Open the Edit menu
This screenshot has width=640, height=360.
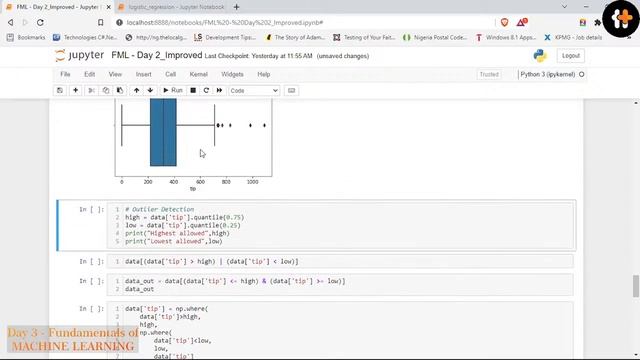click(89, 74)
